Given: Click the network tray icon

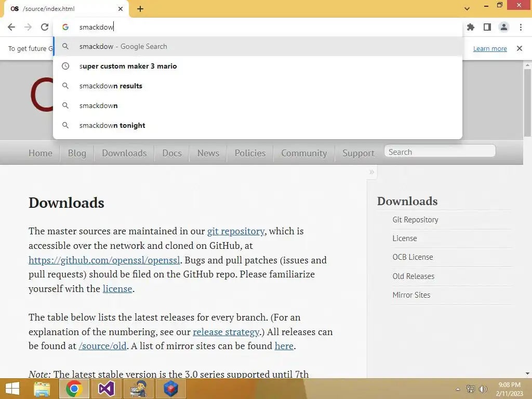Looking at the screenshot, I should pyautogui.click(x=471, y=389).
